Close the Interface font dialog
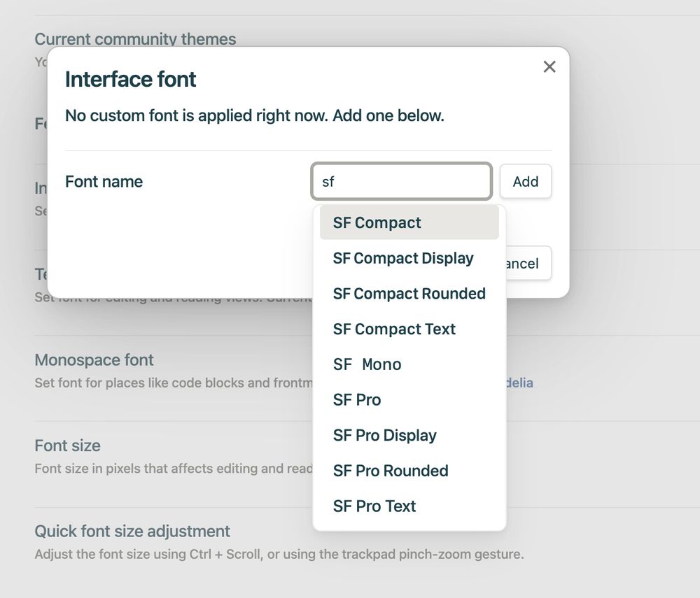 coord(549,67)
